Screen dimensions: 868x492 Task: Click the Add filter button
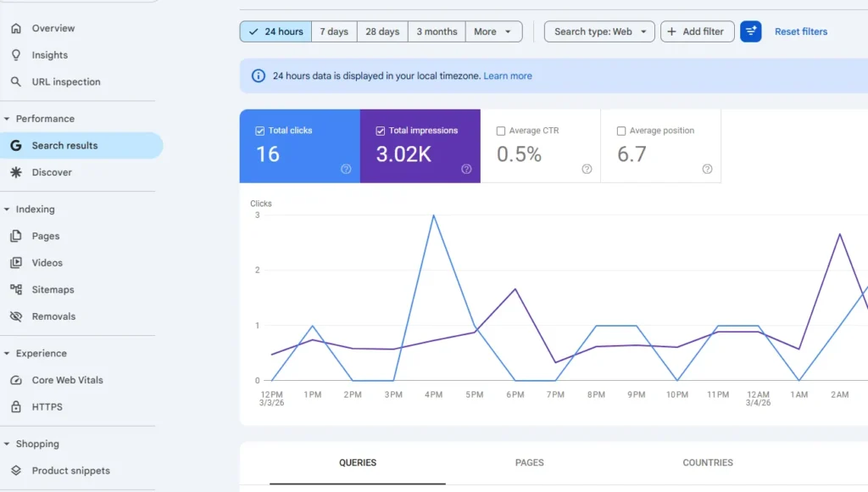tap(697, 31)
